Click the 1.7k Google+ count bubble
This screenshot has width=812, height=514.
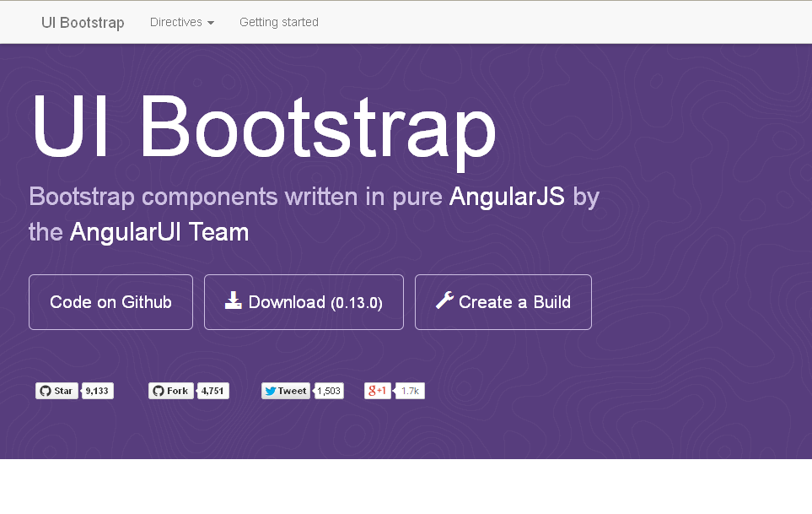tap(410, 391)
